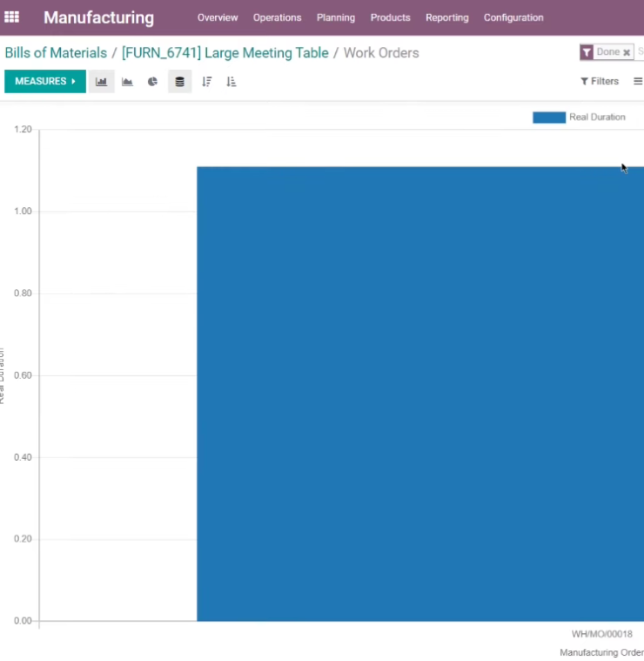Sort chart in descending order
Image resolution: width=644 pixels, height=661 pixels.
(207, 81)
